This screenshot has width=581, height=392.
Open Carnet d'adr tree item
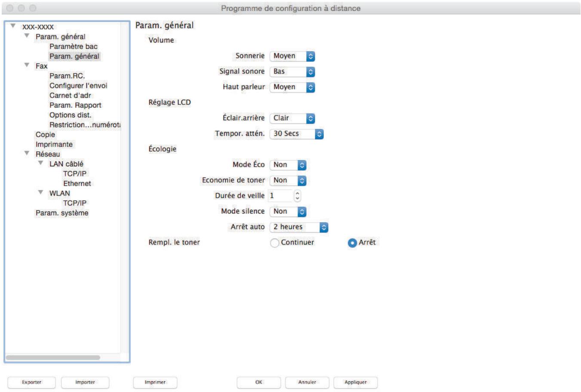coord(70,95)
